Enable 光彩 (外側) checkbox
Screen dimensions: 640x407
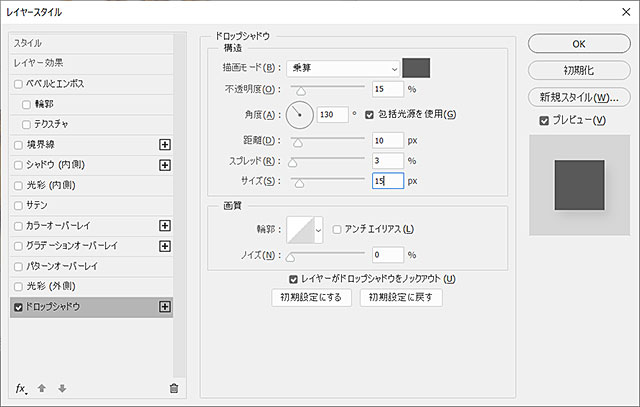pyautogui.click(x=18, y=287)
